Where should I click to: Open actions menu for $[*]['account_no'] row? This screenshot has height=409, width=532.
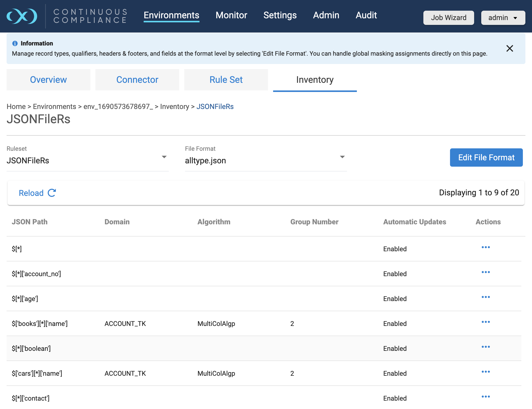[486, 272]
